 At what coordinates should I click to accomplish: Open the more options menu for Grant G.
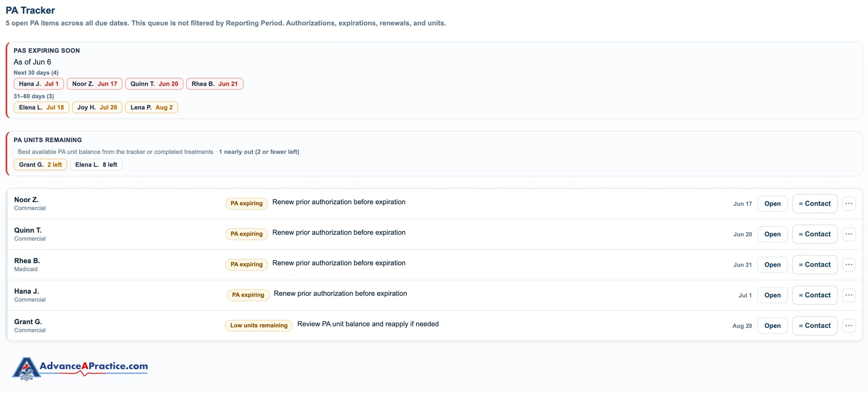pos(849,326)
